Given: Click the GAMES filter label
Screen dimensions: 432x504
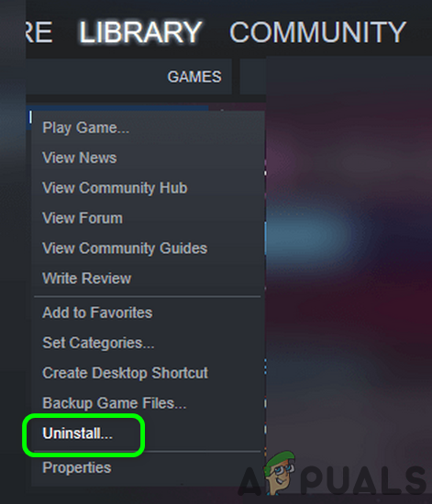Looking at the screenshot, I should click(194, 77).
